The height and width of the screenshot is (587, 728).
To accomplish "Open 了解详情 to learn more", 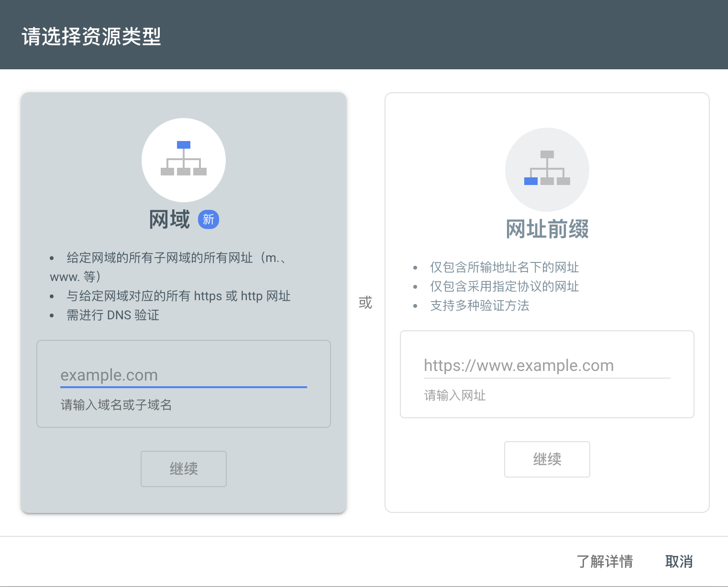I will 605,561.
